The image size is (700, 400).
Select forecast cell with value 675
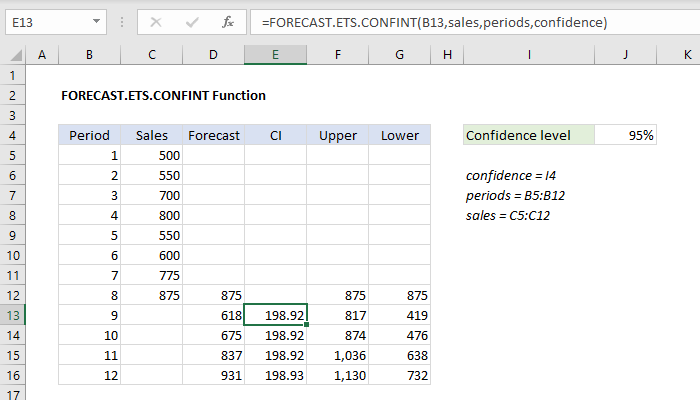213,335
